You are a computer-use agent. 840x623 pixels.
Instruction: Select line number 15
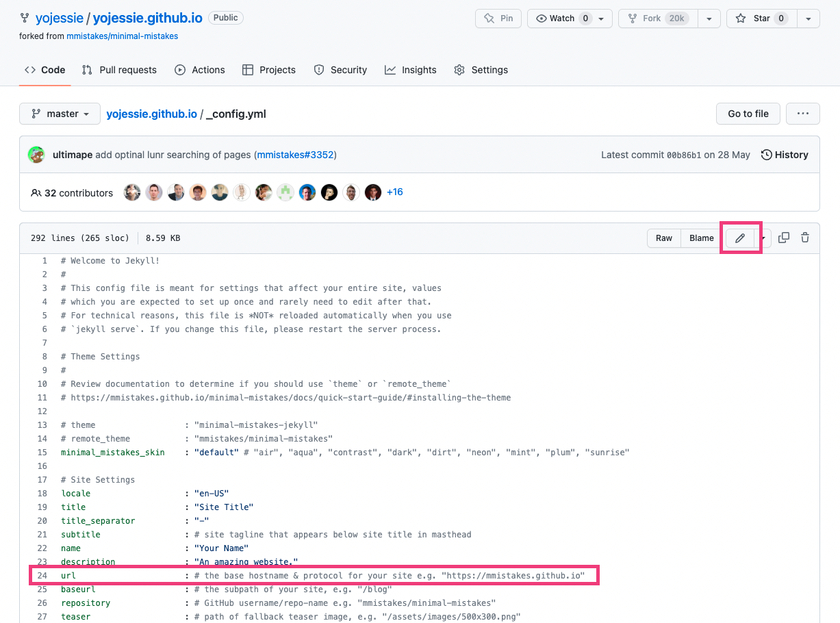(x=42, y=453)
